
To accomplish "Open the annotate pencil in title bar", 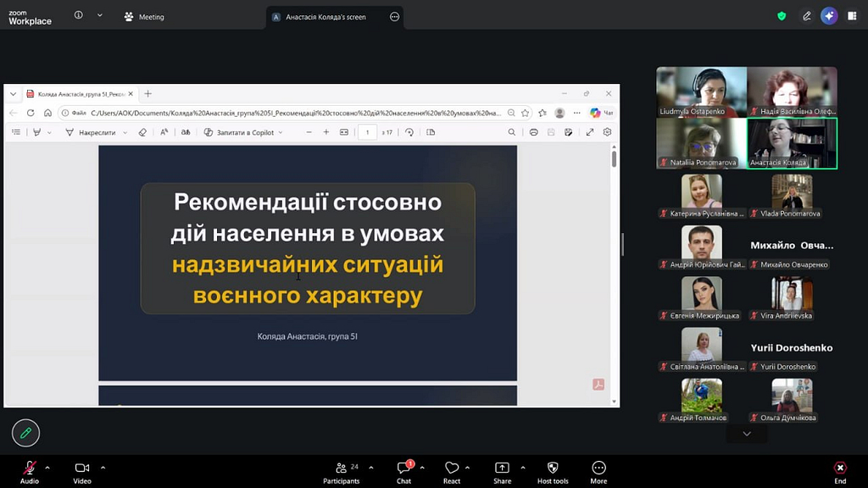I will pos(807,16).
